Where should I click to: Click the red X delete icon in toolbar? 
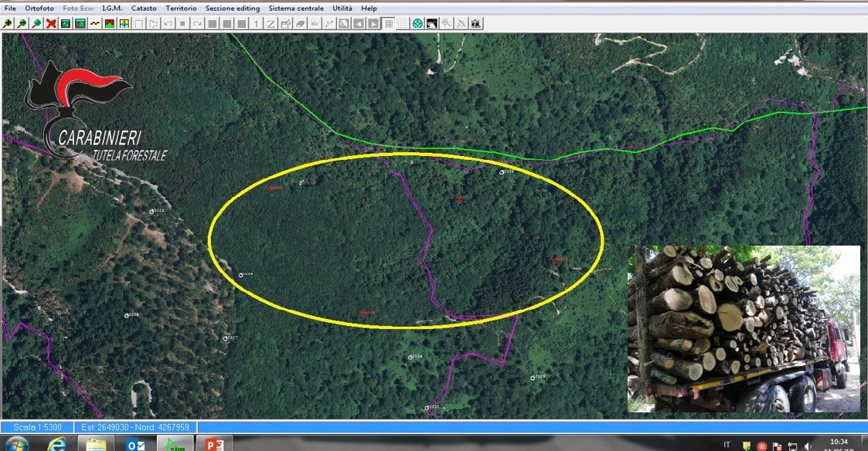tap(51, 23)
